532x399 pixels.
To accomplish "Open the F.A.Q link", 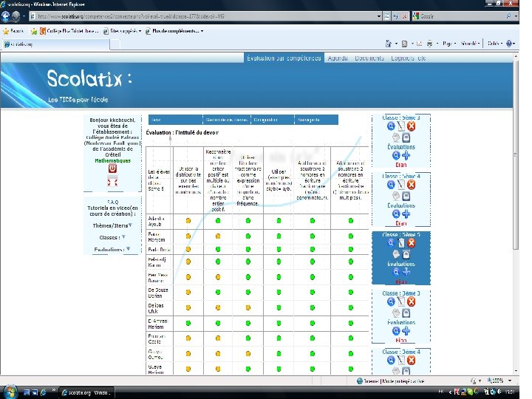I will pos(112,202).
